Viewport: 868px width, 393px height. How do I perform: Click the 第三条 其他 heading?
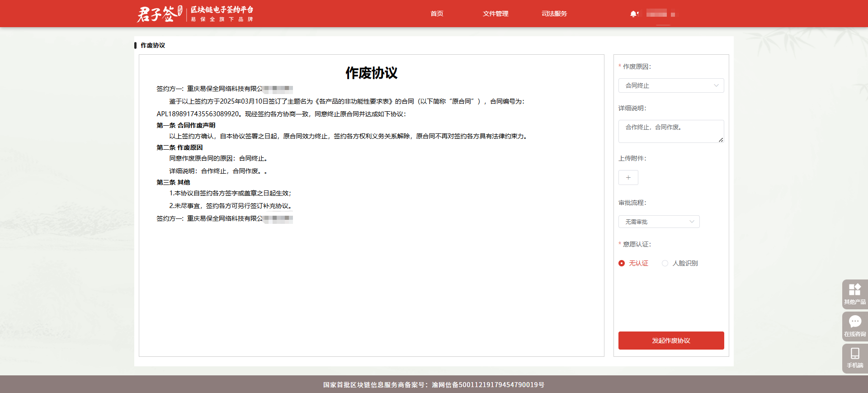(x=173, y=182)
